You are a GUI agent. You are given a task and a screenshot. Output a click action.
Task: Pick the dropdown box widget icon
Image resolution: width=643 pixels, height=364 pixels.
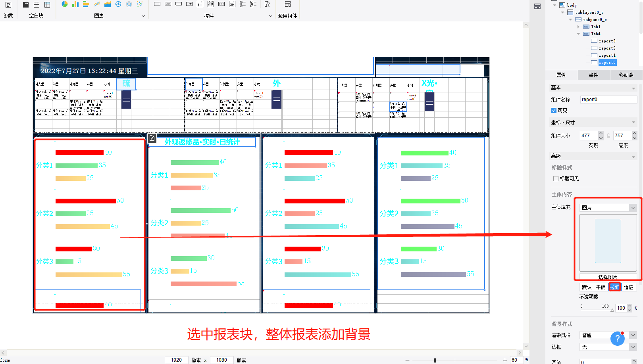pos(189,4)
